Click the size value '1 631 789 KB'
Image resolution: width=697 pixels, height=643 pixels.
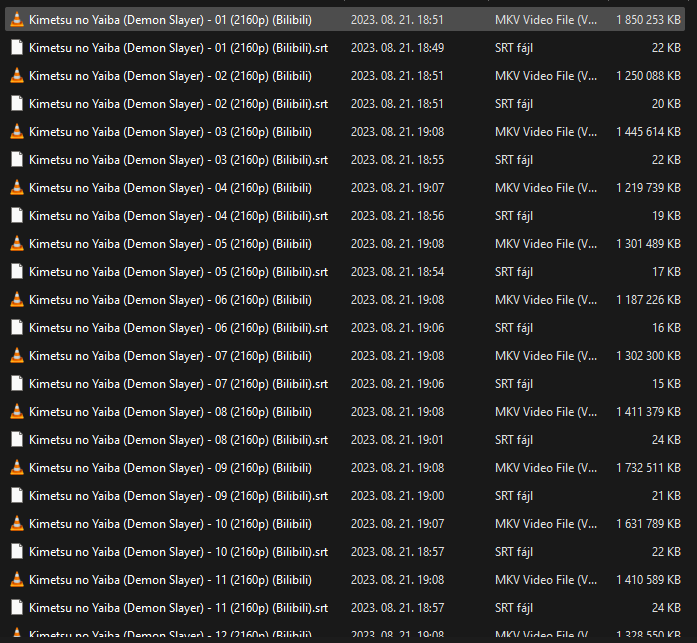pyautogui.click(x=648, y=523)
